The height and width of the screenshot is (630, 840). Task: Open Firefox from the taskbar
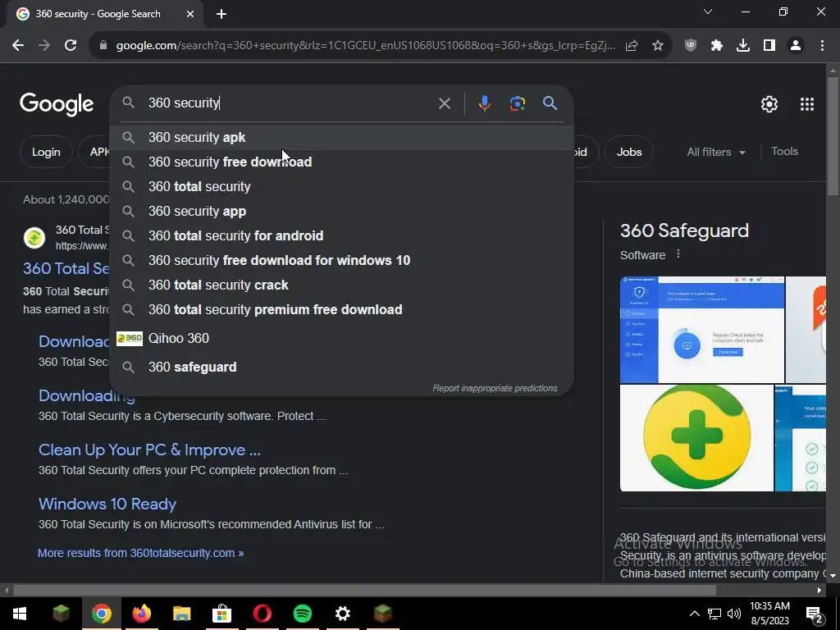141,614
